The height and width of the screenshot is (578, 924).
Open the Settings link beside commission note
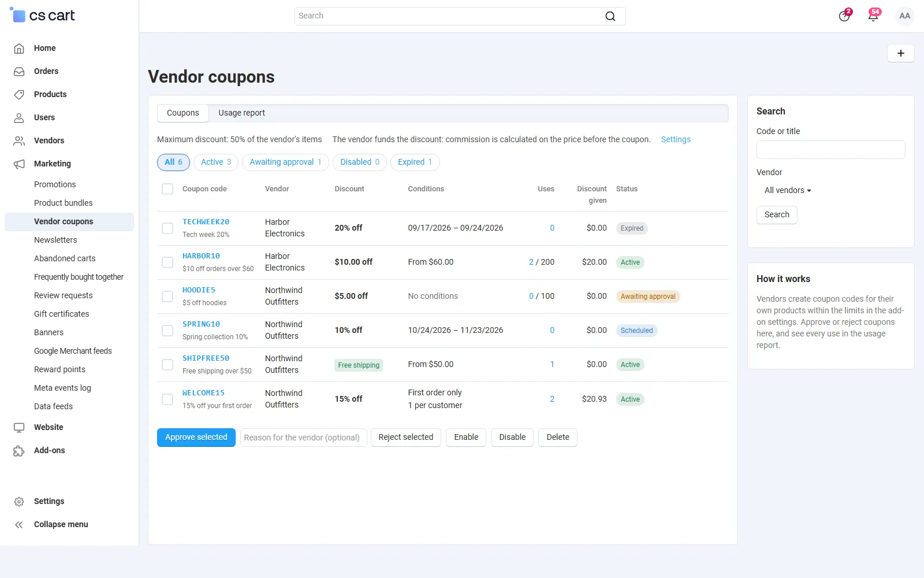click(676, 139)
